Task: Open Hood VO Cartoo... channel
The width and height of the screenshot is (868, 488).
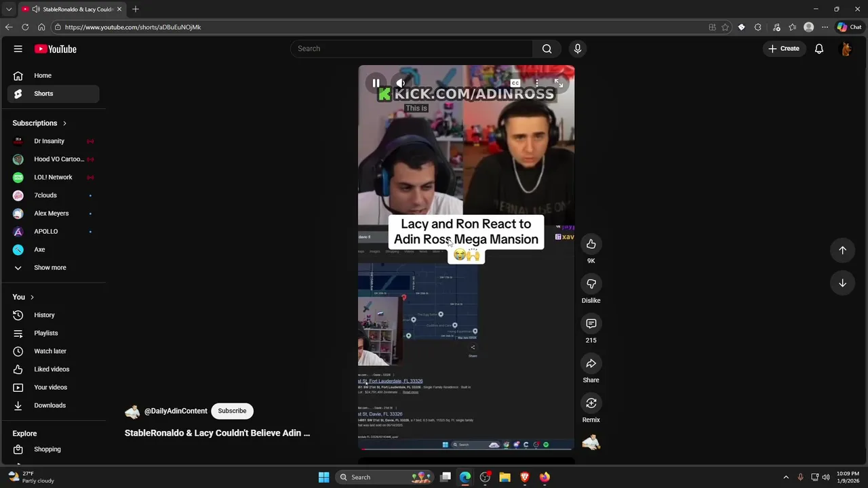Action: pos(53,159)
